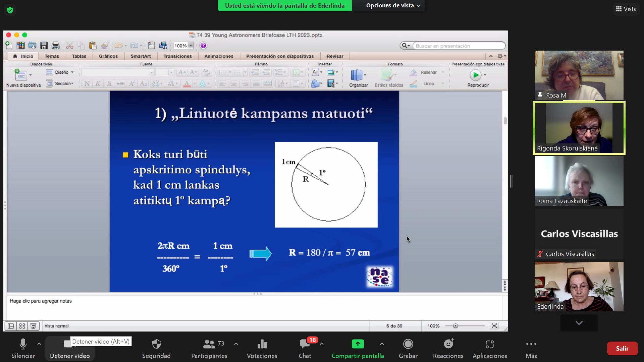Open the Más options menu
The height and width of the screenshot is (362, 644).
click(x=531, y=349)
